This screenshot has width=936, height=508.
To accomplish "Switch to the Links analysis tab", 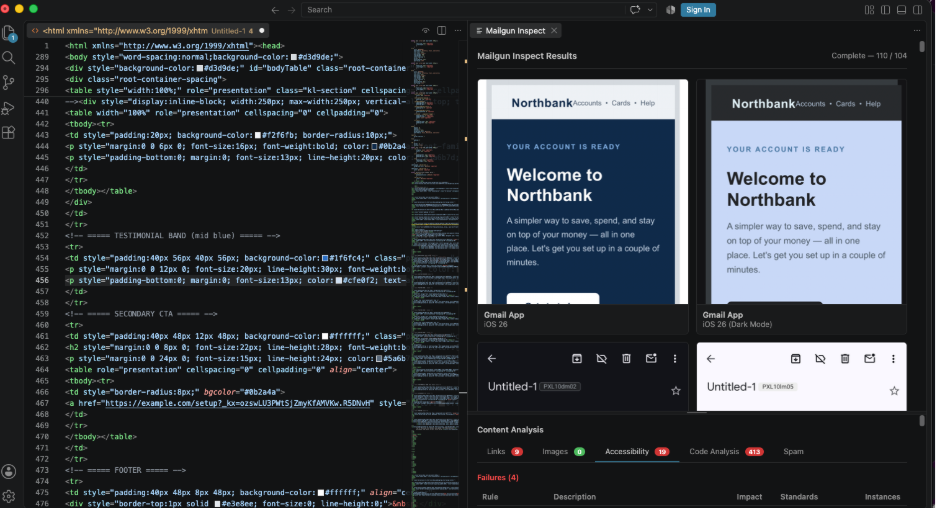I will pyautogui.click(x=504, y=452).
